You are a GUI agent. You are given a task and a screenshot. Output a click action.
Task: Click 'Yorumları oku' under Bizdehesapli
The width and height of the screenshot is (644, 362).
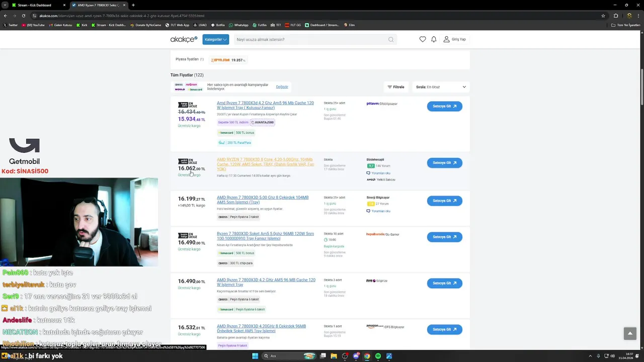click(378, 173)
